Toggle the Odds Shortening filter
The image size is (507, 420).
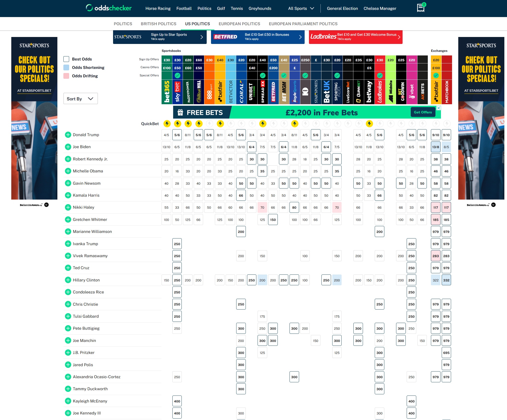point(66,68)
